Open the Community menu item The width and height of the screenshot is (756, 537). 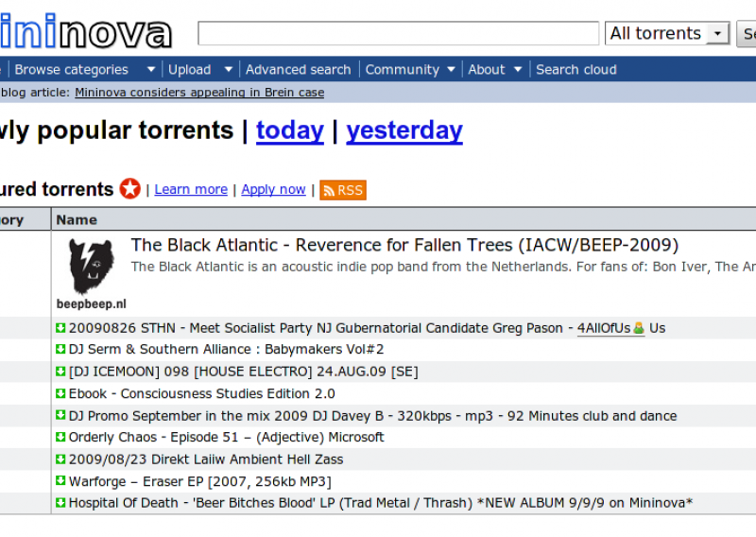pyautogui.click(x=403, y=69)
